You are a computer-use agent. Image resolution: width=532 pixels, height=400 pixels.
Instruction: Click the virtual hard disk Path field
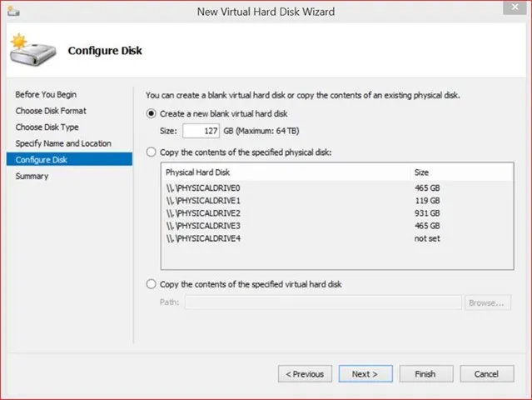(323, 302)
